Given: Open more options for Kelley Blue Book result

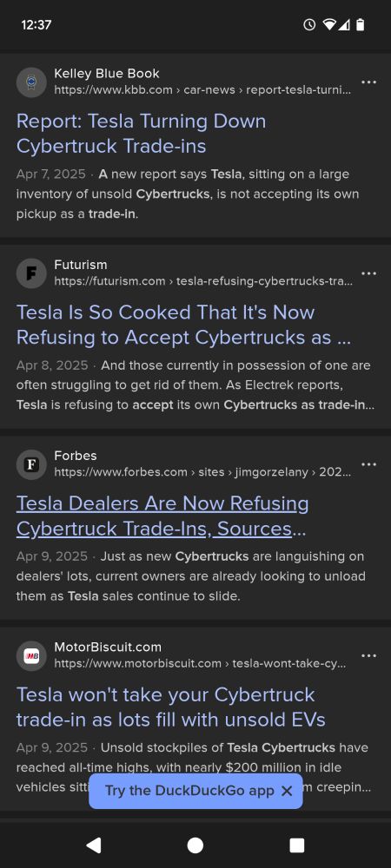Looking at the screenshot, I should tap(368, 82).
